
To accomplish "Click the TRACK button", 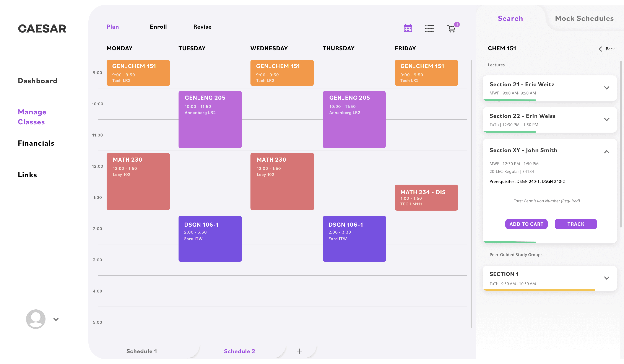I will point(575,224).
